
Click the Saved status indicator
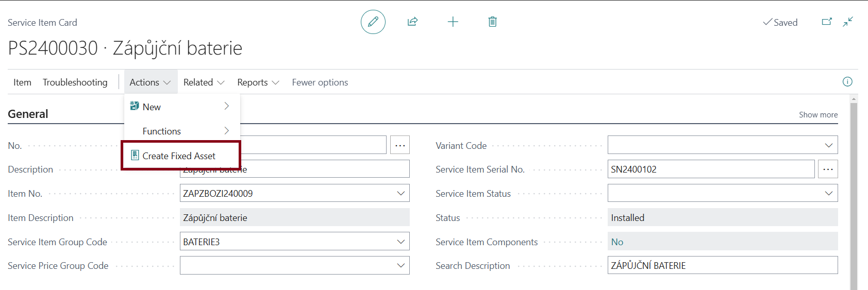click(780, 22)
